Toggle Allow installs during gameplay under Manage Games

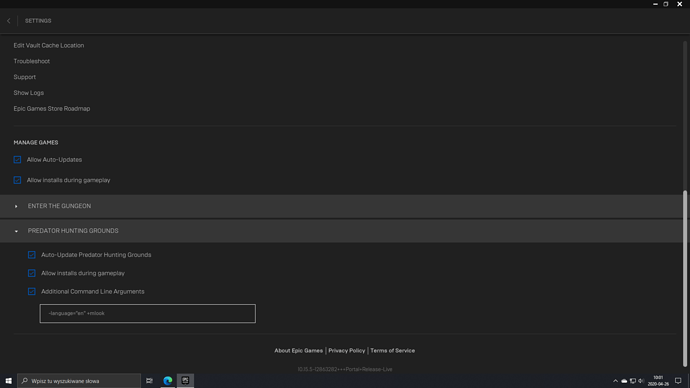(x=17, y=180)
